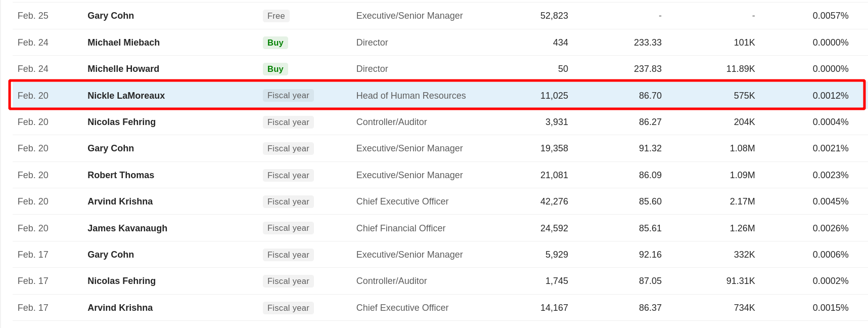
Task: Click value 11.89K
Action: 741,69
